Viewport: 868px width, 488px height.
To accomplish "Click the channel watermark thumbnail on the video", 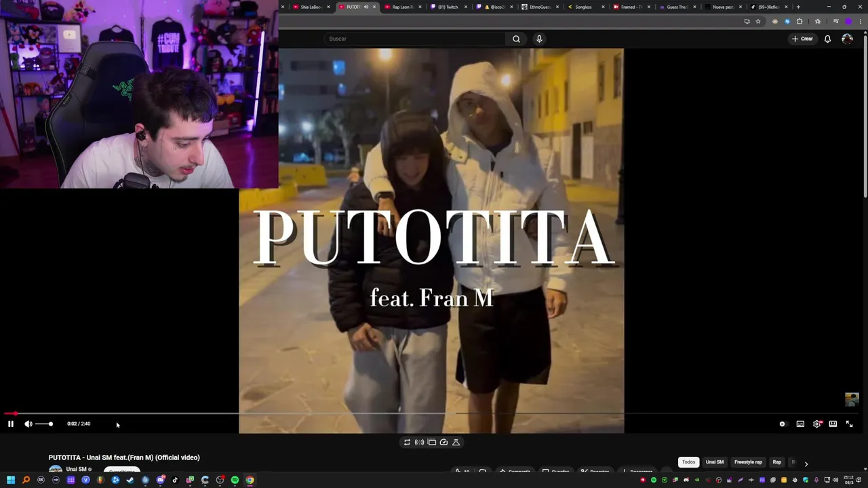I will [x=852, y=399].
